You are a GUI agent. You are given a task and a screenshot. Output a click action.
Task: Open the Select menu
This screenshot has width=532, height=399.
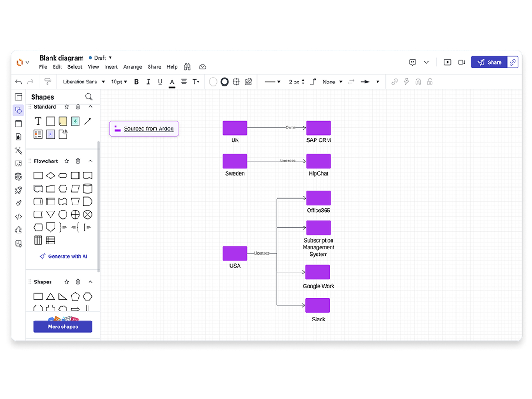pos(75,67)
